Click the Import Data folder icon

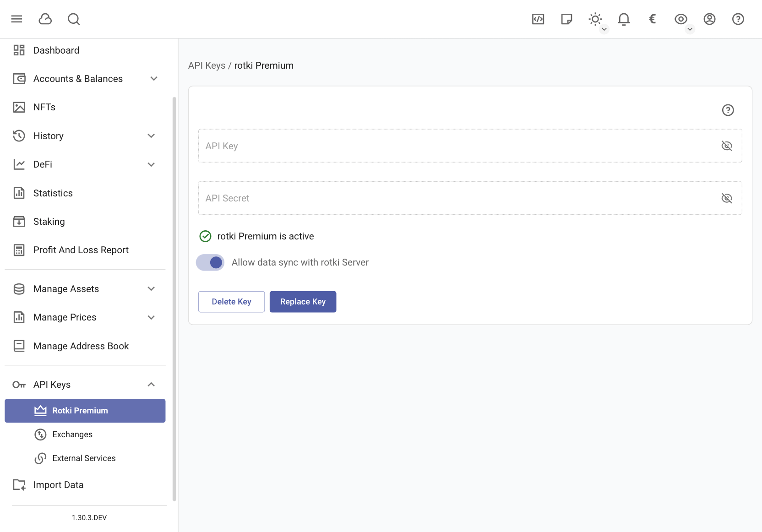pos(19,485)
